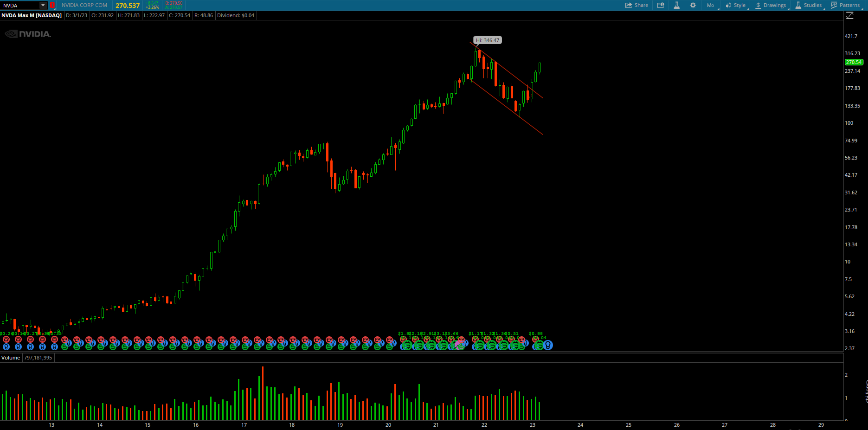
Task: Toggle the price axis scale icon
Action: pyautogui.click(x=850, y=16)
